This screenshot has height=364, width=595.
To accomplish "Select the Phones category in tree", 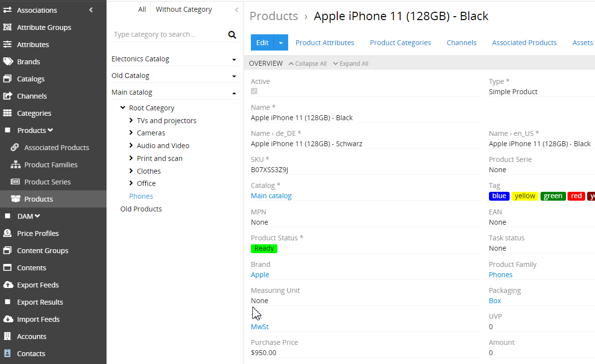I will [x=141, y=196].
